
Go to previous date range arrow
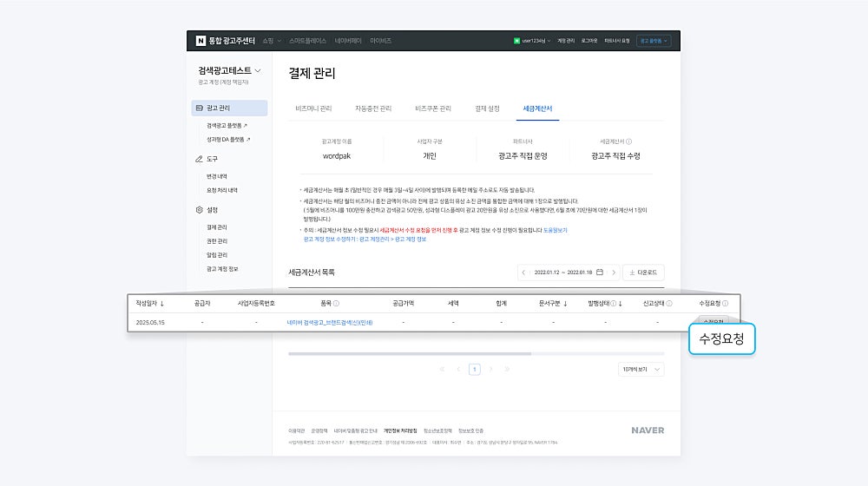[x=523, y=273]
